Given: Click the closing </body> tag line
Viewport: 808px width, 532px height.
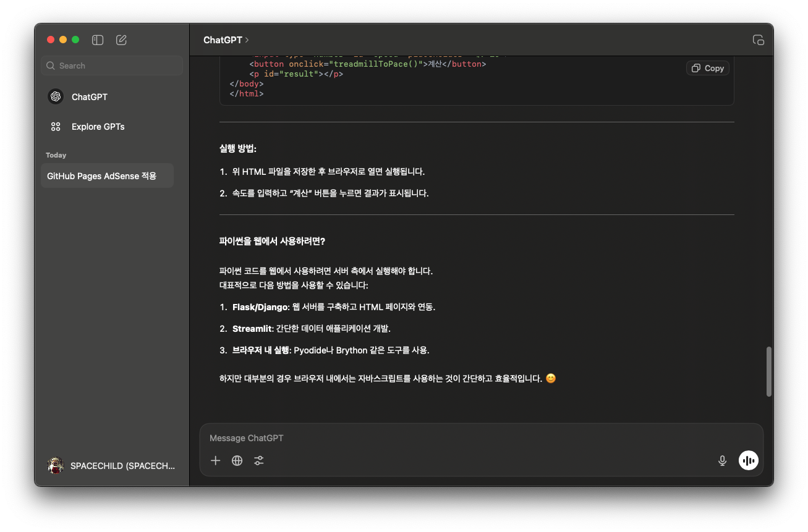Looking at the screenshot, I should pyautogui.click(x=247, y=84).
